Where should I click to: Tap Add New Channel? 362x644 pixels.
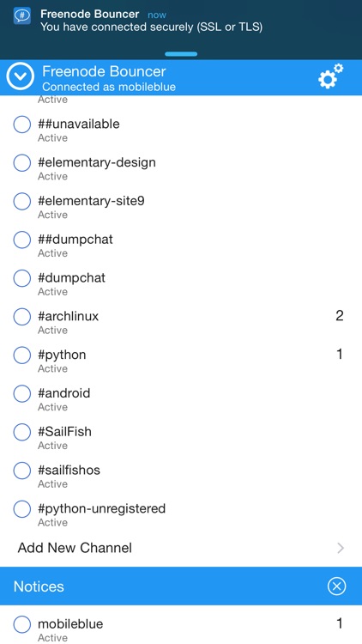tap(181, 548)
